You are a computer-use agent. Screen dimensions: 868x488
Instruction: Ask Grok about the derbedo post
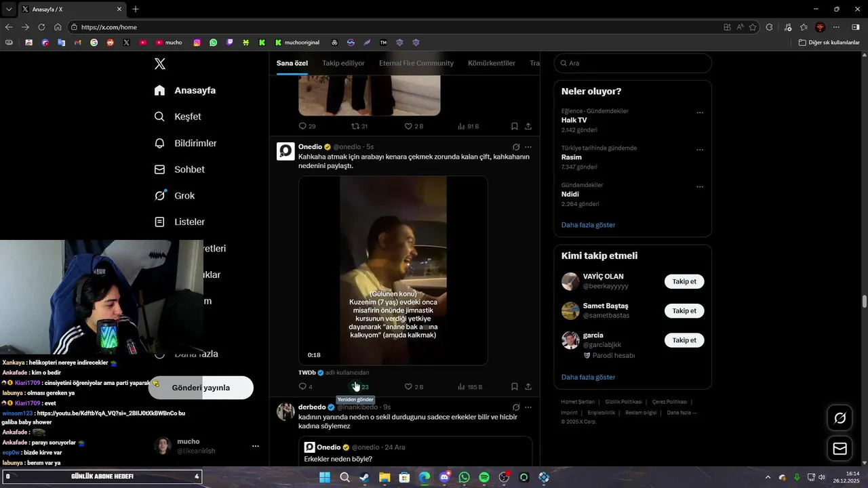[x=516, y=407]
